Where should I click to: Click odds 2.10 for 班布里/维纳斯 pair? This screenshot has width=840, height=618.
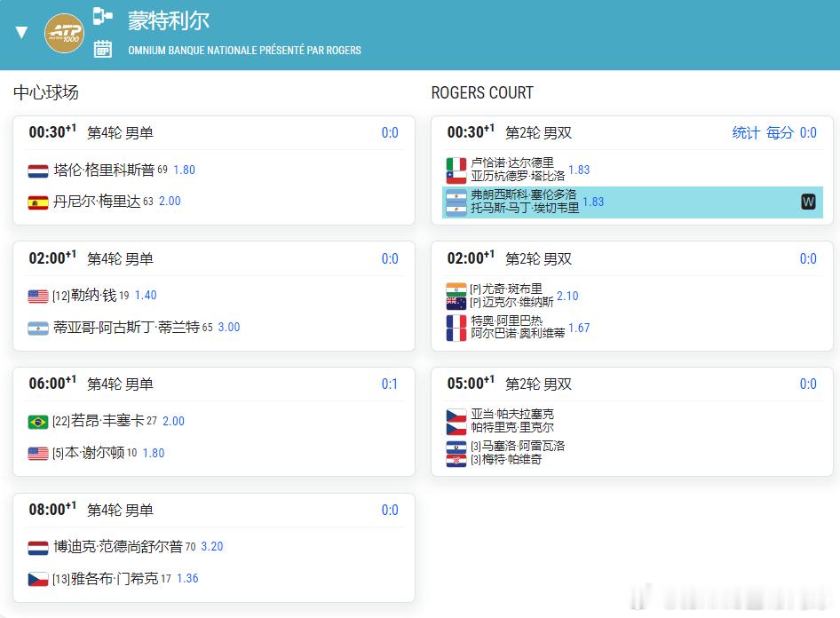pos(568,296)
